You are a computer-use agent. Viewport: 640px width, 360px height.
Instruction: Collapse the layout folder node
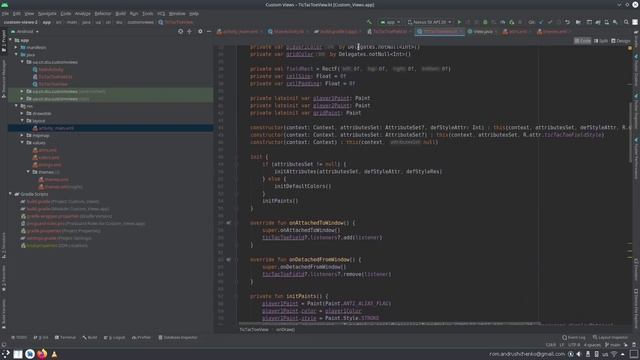[22, 120]
